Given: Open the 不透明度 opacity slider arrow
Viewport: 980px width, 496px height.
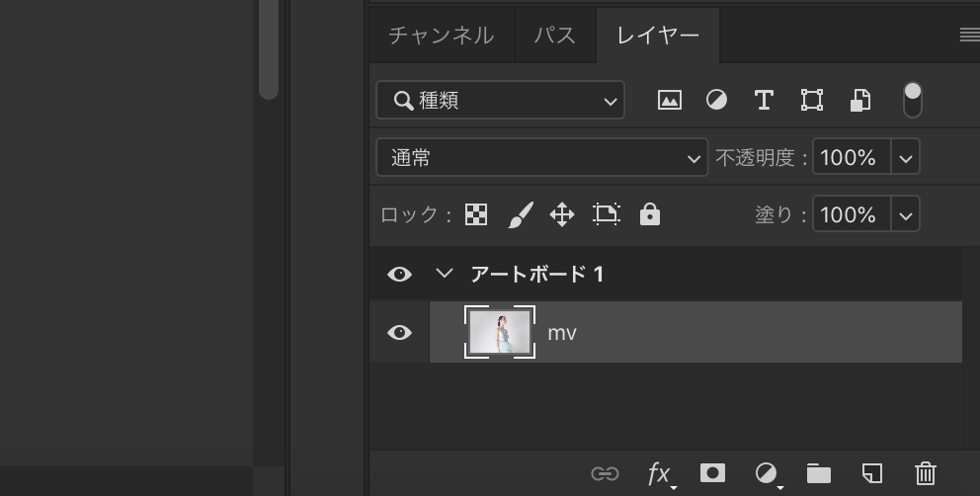Looking at the screenshot, I should (905, 157).
